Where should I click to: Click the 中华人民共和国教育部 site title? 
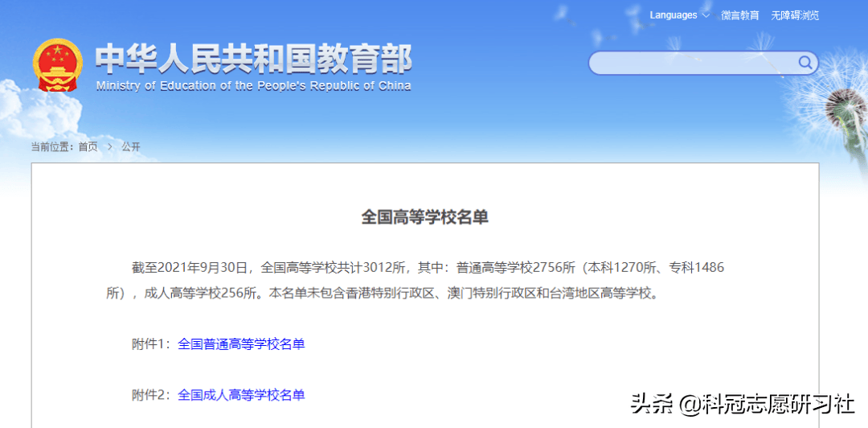[253, 60]
